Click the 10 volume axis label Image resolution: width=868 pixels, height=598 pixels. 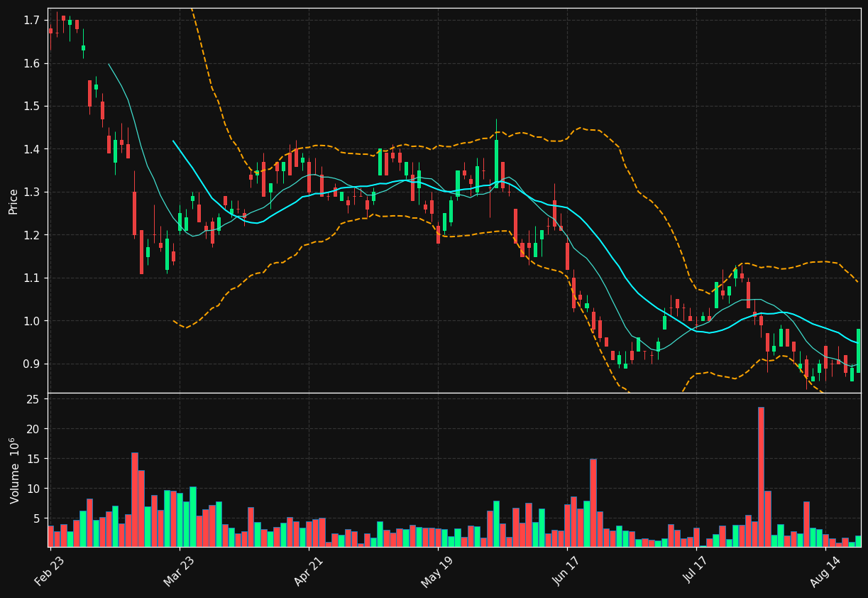click(33, 489)
